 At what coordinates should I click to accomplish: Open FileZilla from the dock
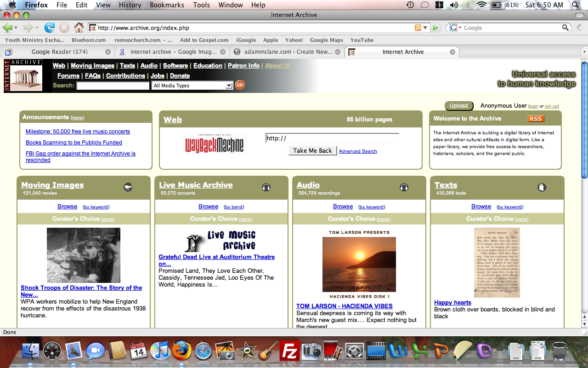[x=289, y=351]
